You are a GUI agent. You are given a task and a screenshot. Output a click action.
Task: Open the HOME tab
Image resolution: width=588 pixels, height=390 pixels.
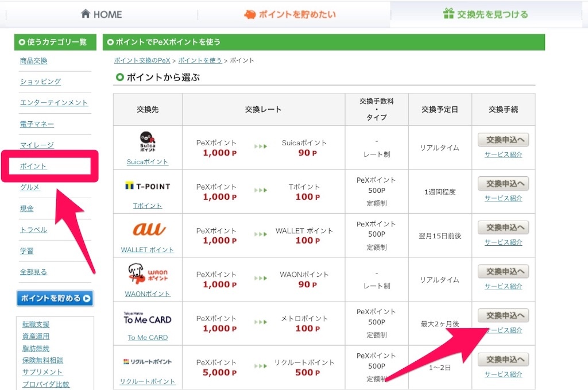[102, 14]
